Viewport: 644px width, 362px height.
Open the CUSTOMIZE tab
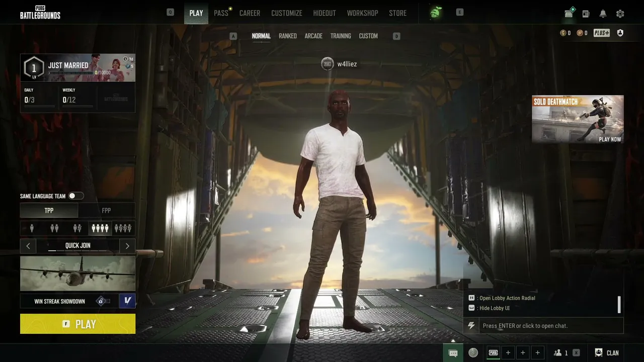tap(287, 13)
